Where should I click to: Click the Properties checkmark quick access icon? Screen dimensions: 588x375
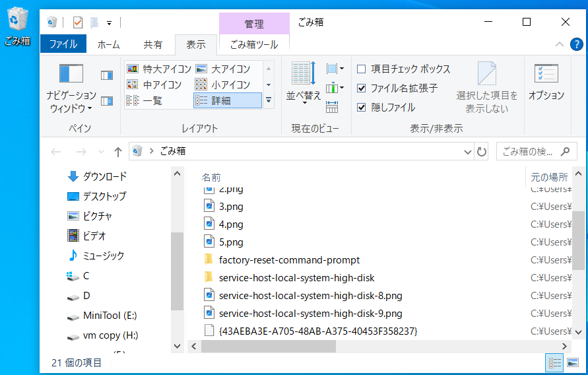coord(78,22)
